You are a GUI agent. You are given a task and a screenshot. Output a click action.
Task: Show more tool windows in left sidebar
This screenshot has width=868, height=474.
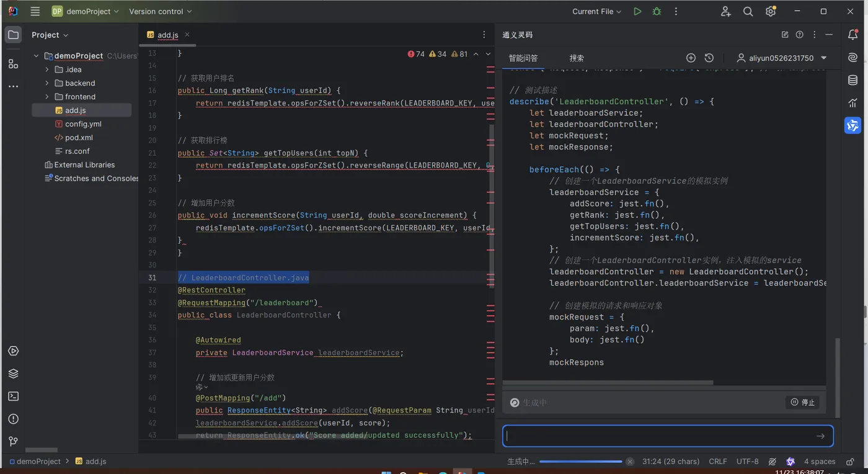(13, 86)
